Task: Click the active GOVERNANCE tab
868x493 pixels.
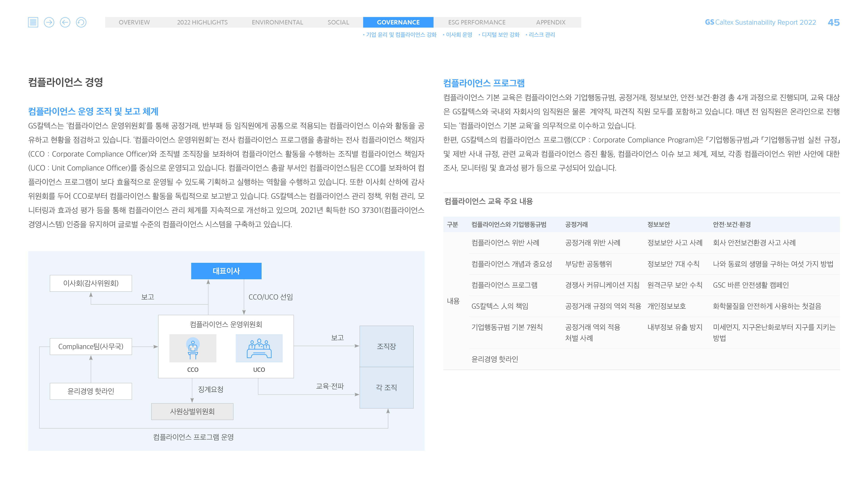Action: 398,22
